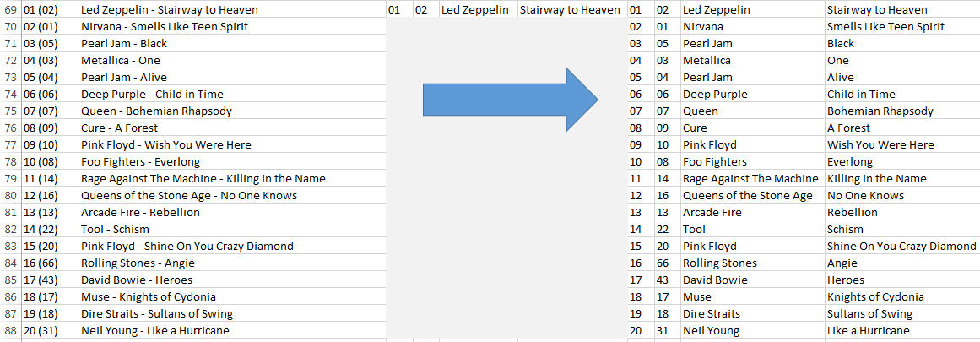980x342 pixels.
Task: Select the 'Rebellion' song title cell
Action: click(x=901, y=213)
